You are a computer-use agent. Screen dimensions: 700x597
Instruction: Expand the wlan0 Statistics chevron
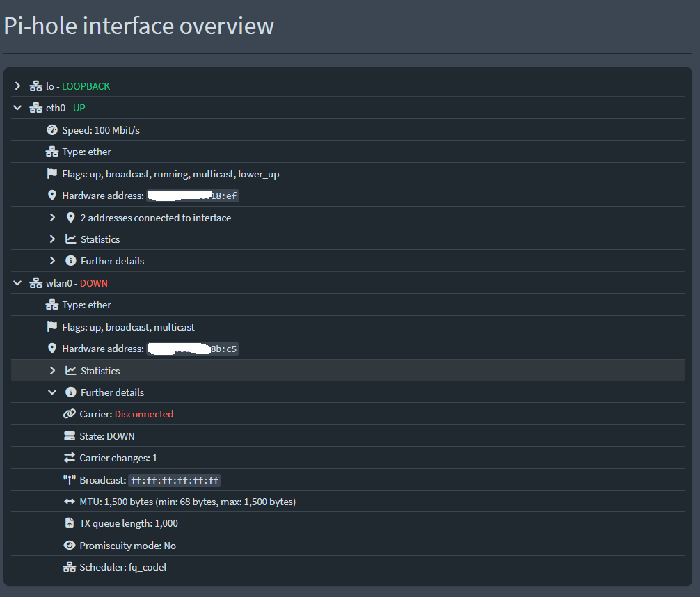coord(52,370)
